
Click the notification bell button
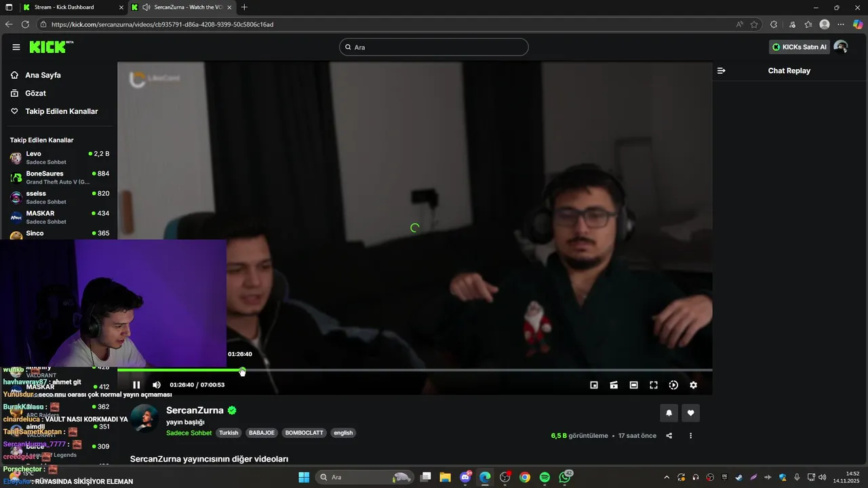pos(669,413)
